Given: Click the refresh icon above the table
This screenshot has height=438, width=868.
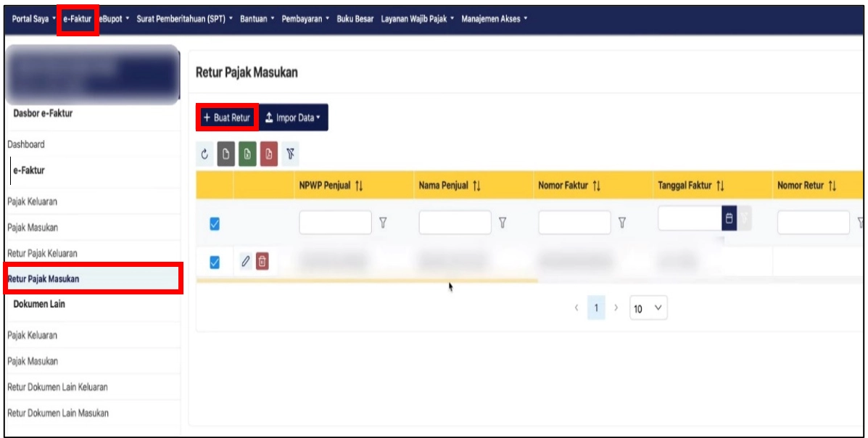Looking at the screenshot, I should point(204,154).
